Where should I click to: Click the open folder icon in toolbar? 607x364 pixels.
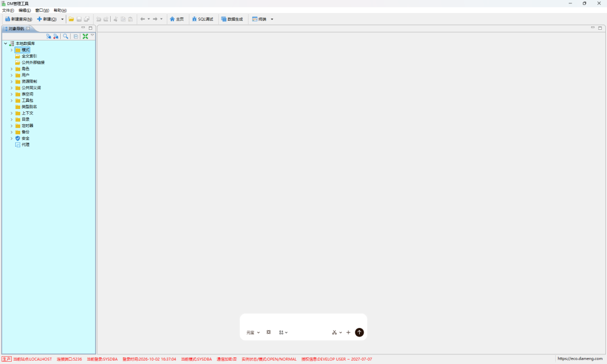tap(71, 19)
